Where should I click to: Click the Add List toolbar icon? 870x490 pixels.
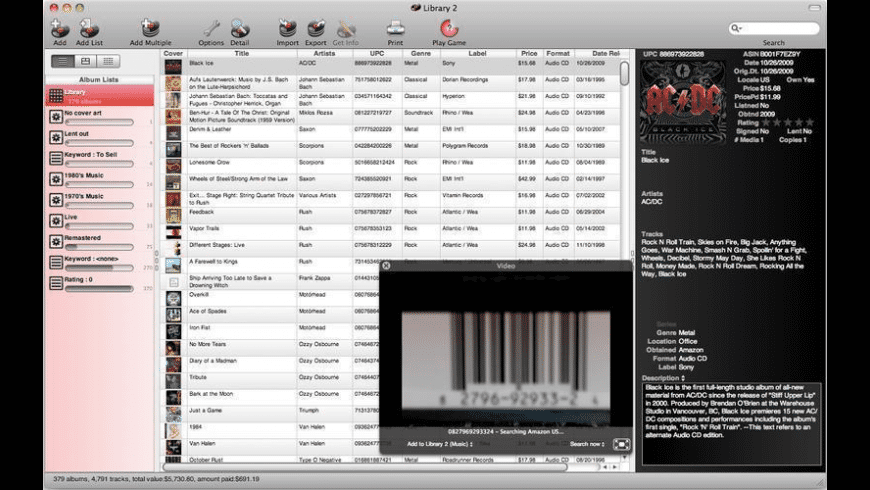89,28
